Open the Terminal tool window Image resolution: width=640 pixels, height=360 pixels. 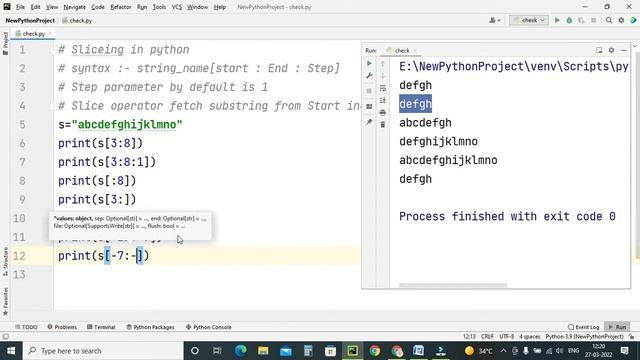(101, 327)
